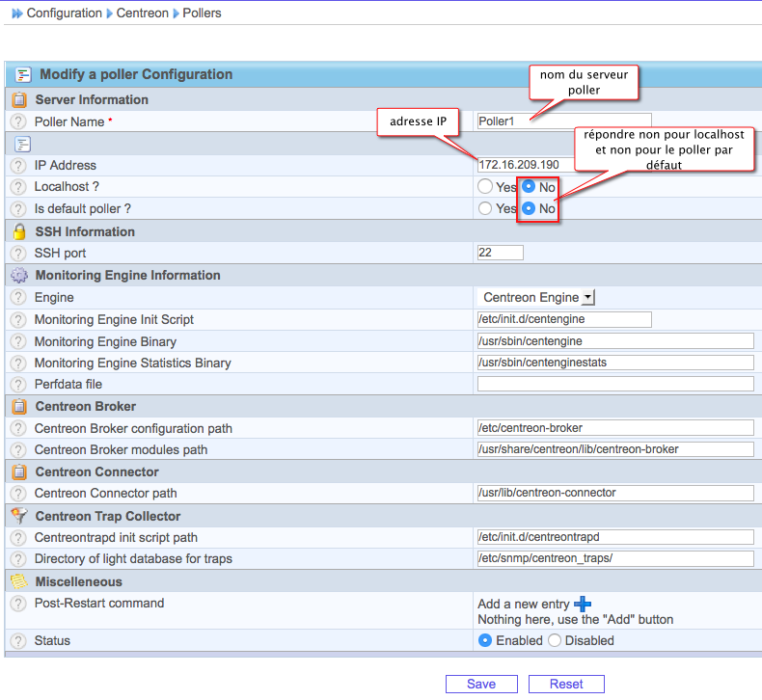The image size is (762, 700).
Task: Select Yes for Localhost option
Action: 485,187
